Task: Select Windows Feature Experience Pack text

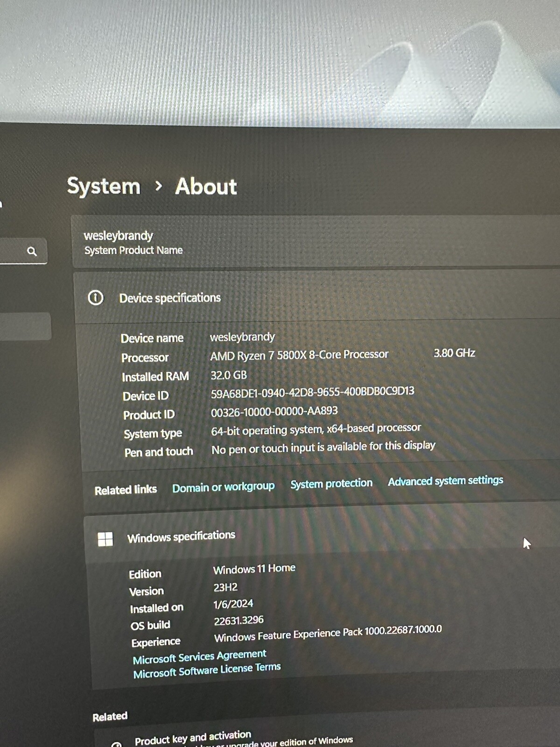Action: pyautogui.click(x=328, y=633)
